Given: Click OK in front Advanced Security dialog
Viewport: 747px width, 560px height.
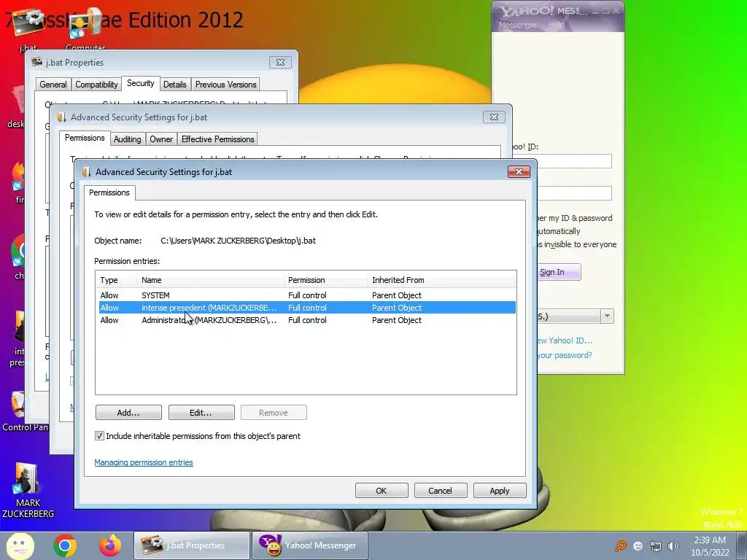Looking at the screenshot, I should coord(382,491).
